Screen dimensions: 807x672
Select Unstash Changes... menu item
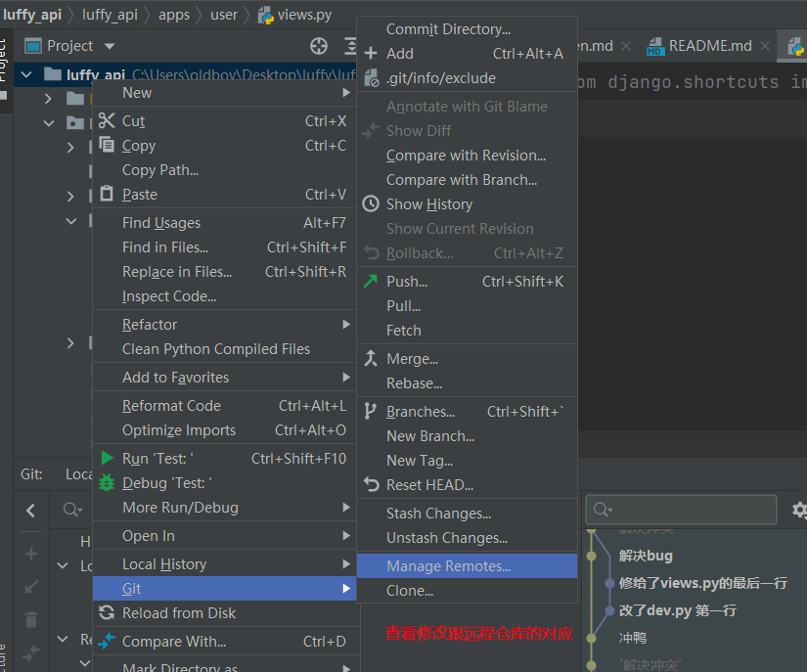click(x=467, y=538)
